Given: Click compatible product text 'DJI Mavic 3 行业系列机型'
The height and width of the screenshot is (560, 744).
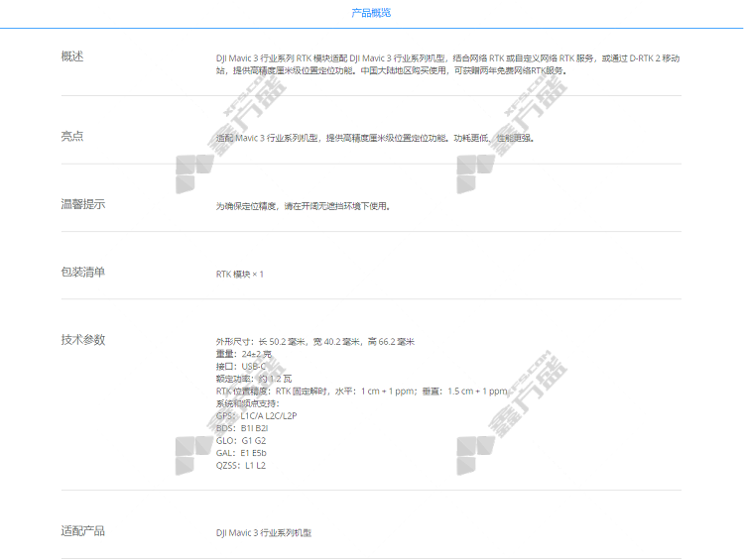Looking at the screenshot, I should point(264,533).
